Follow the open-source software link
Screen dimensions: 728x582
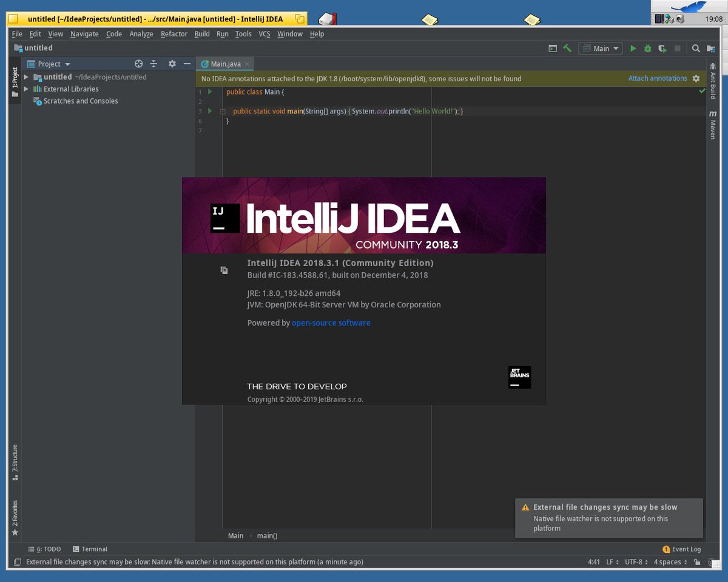[x=331, y=323]
